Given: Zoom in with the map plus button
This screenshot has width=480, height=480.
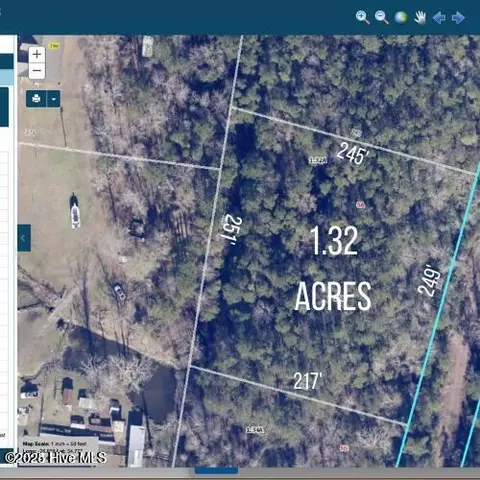Looking at the screenshot, I should pyautogui.click(x=37, y=54).
